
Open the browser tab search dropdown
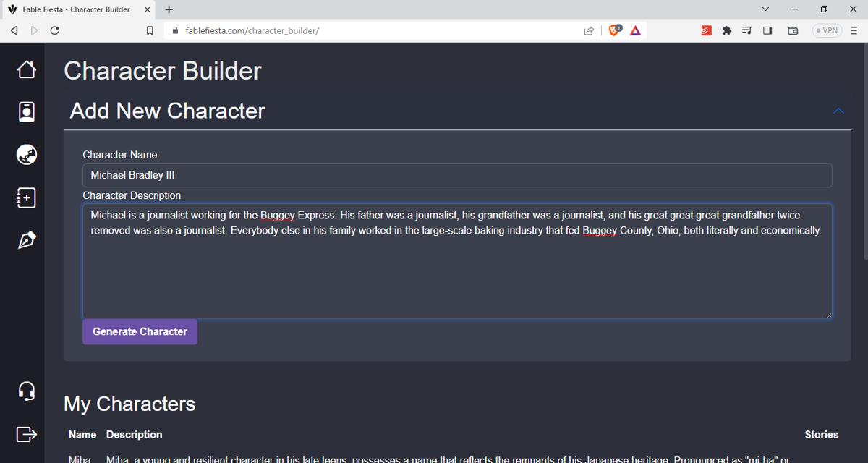(764, 9)
